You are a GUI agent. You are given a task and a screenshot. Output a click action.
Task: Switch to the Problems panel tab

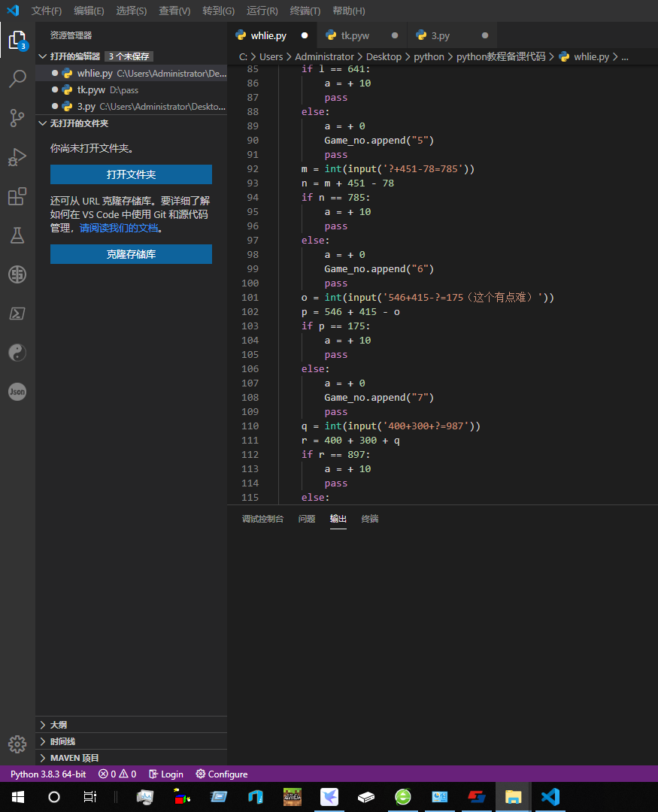(307, 519)
